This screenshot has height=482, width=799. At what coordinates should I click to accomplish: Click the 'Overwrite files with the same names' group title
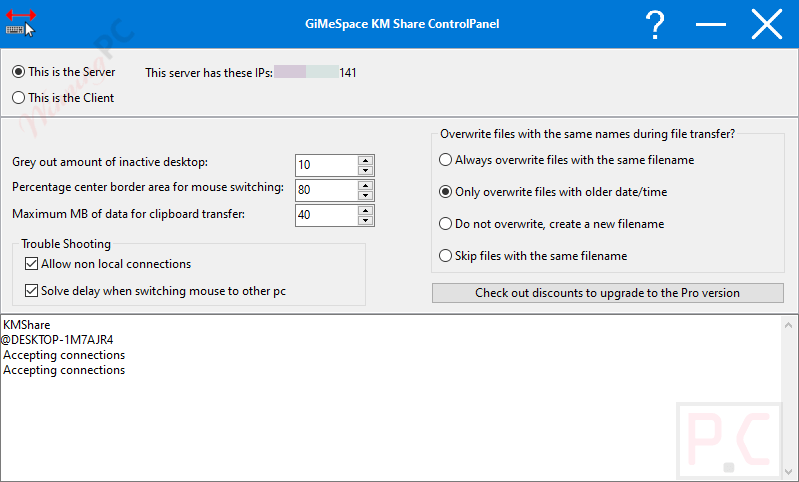pyautogui.click(x=588, y=134)
